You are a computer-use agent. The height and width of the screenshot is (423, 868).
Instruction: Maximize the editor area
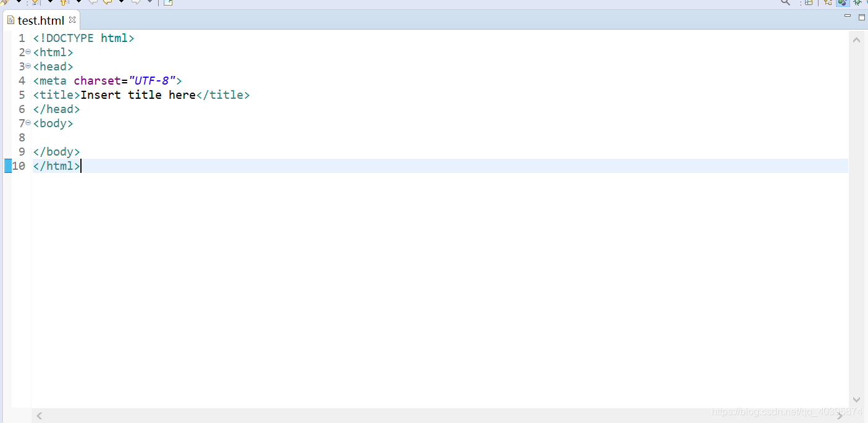point(862,17)
